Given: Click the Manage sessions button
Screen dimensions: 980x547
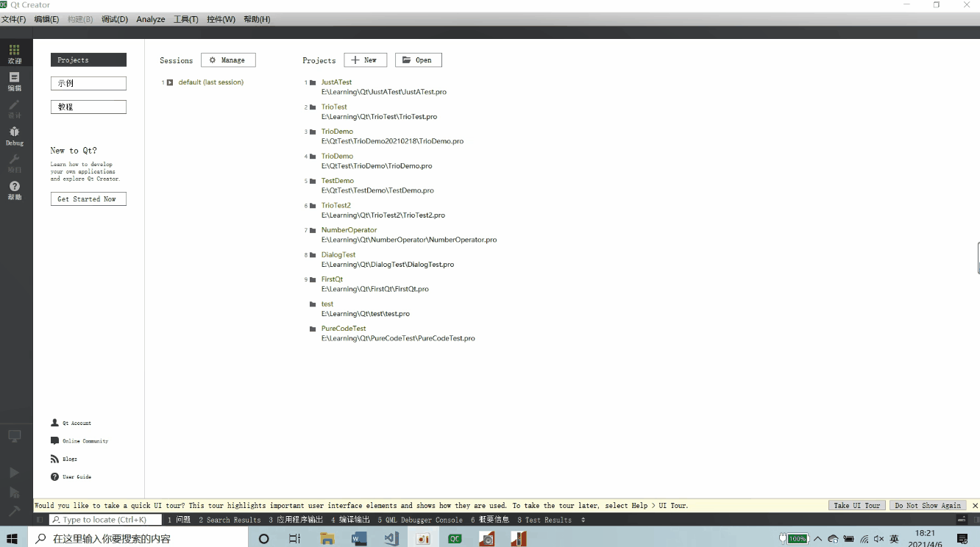Looking at the screenshot, I should 228,60.
